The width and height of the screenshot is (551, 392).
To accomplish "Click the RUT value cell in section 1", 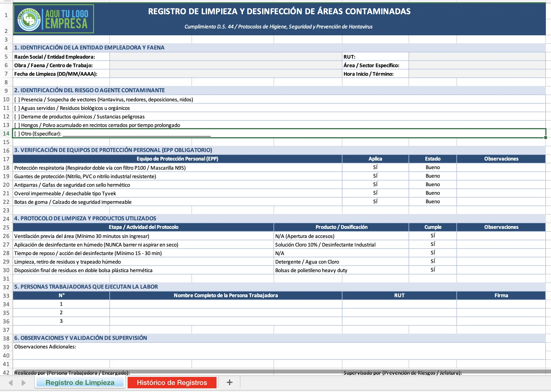I will 477,57.
